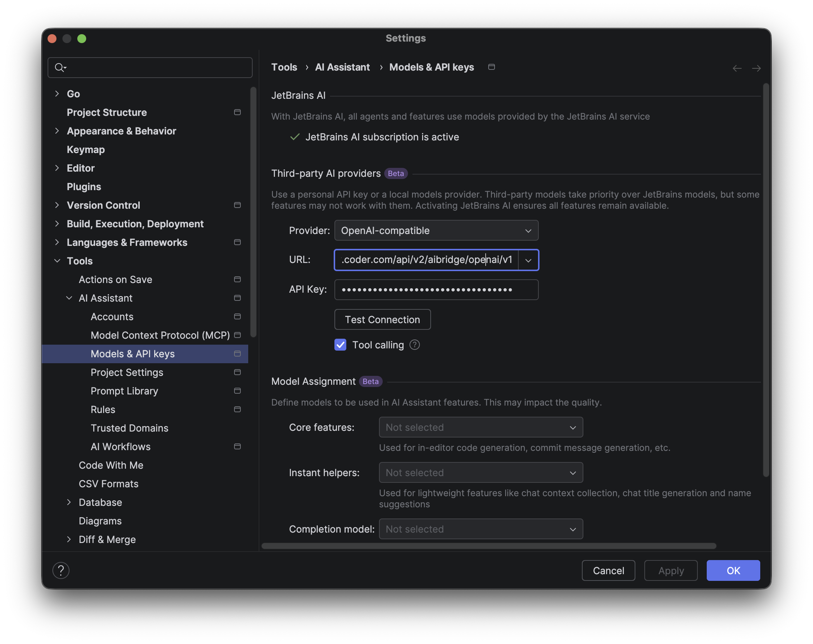The image size is (813, 644).
Task: Click project-level icon beside Model Context Protocol
Action: click(237, 335)
